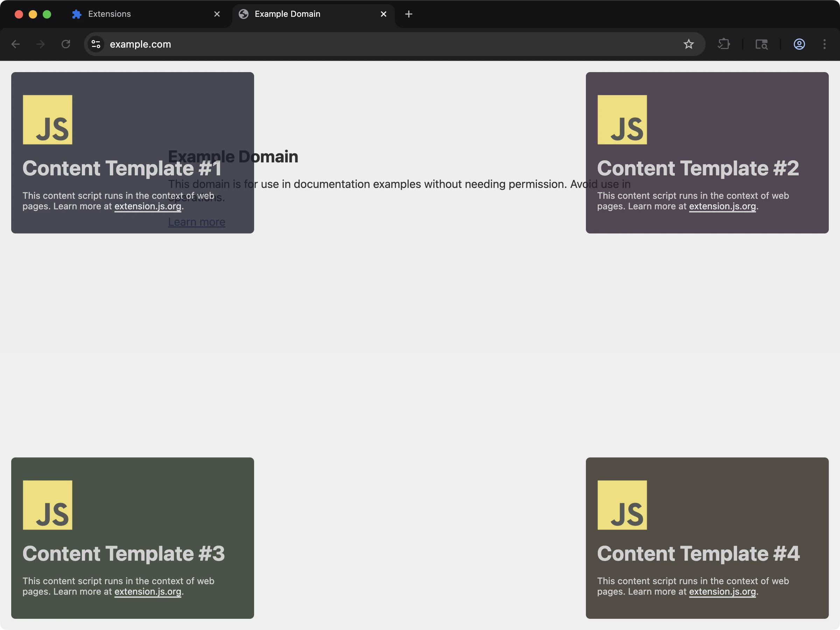840x630 pixels.
Task: Click the JS badge in Content Template #3
Action: tap(47, 505)
